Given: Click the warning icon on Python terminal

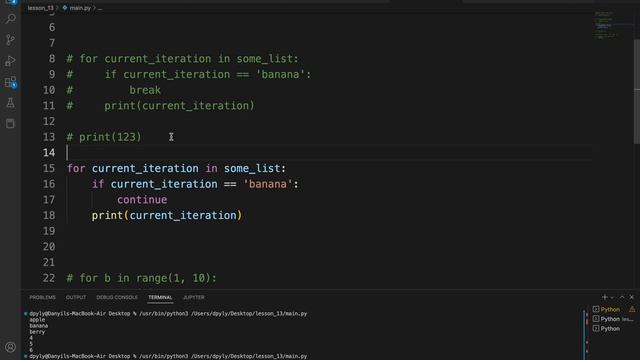Looking at the screenshot, I should coord(632,309).
